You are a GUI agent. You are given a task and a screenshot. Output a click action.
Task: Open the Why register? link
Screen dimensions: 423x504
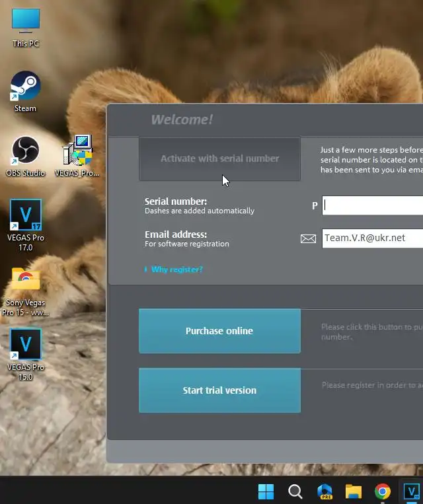point(177,270)
